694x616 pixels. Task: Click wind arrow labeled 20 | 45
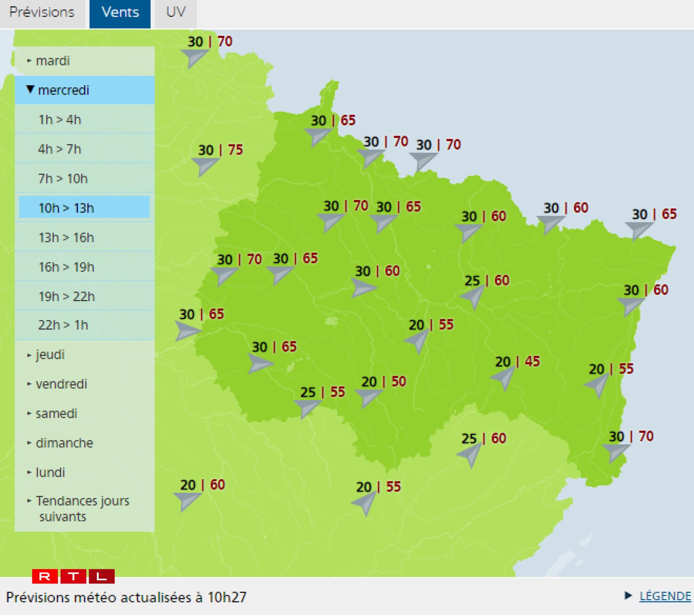click(x=504, y=378)
